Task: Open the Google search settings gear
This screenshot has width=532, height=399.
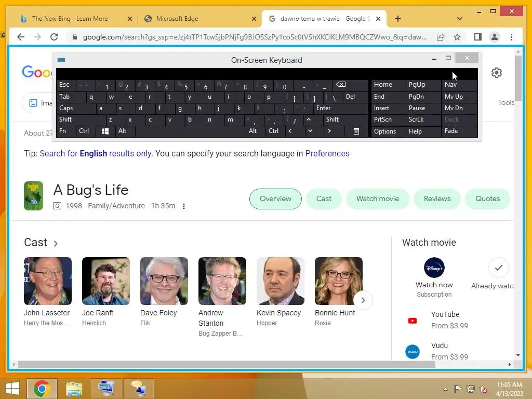Action: point(496,73)
